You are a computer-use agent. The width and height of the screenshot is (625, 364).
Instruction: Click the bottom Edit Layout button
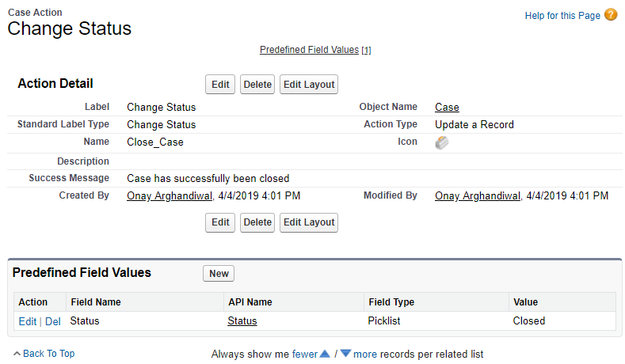pyautogui.click(x=309, y=222)
